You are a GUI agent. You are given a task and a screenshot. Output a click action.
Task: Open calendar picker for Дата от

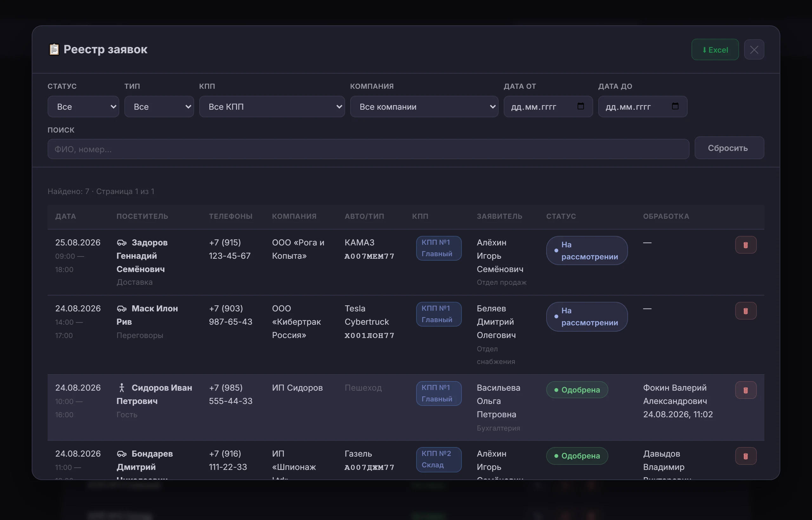[580, 106]
